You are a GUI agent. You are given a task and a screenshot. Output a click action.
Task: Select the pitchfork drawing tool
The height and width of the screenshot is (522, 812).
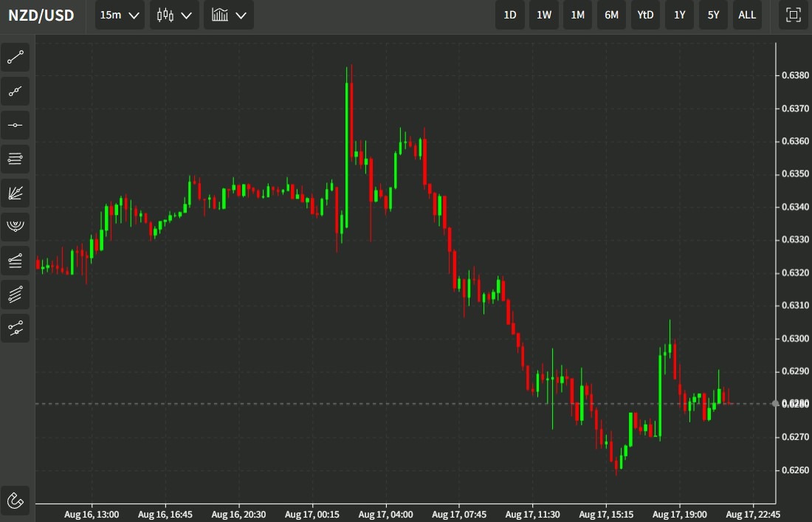pyautogui.click(x=15, y=227)
